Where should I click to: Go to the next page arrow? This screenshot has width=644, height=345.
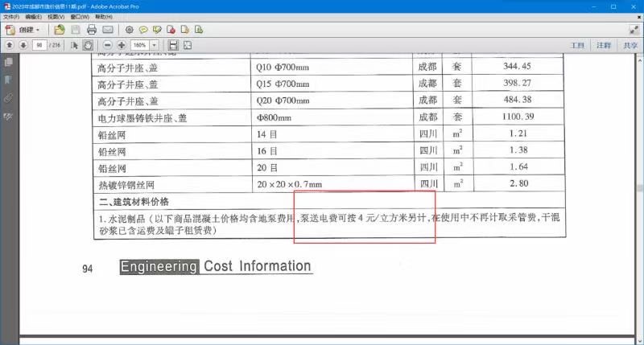(x=23, y=45)
